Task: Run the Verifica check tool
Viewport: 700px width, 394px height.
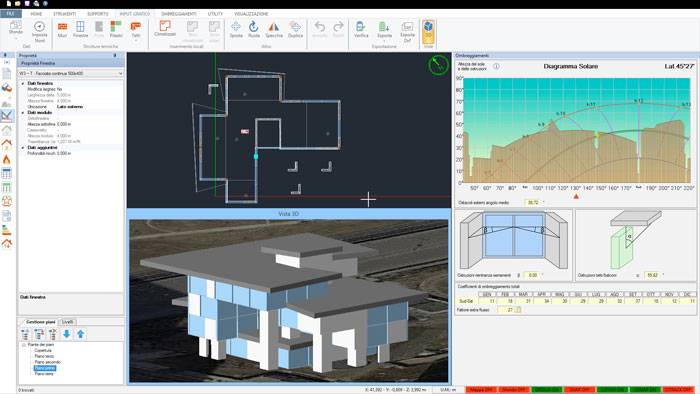Action: pos(361,30)
